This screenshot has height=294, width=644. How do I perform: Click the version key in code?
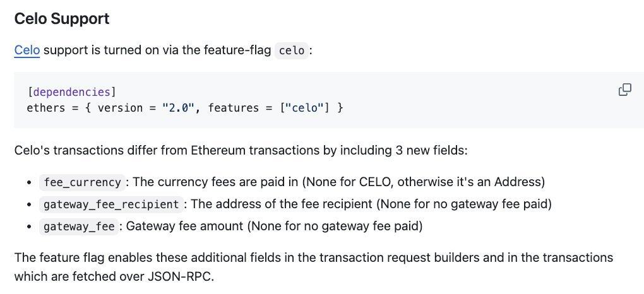(122, 108)
